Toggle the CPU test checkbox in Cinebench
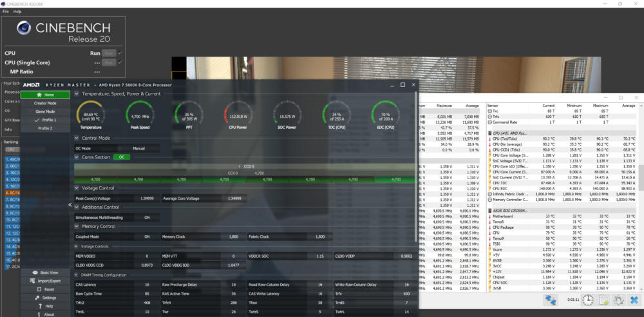 pos(120,53)
